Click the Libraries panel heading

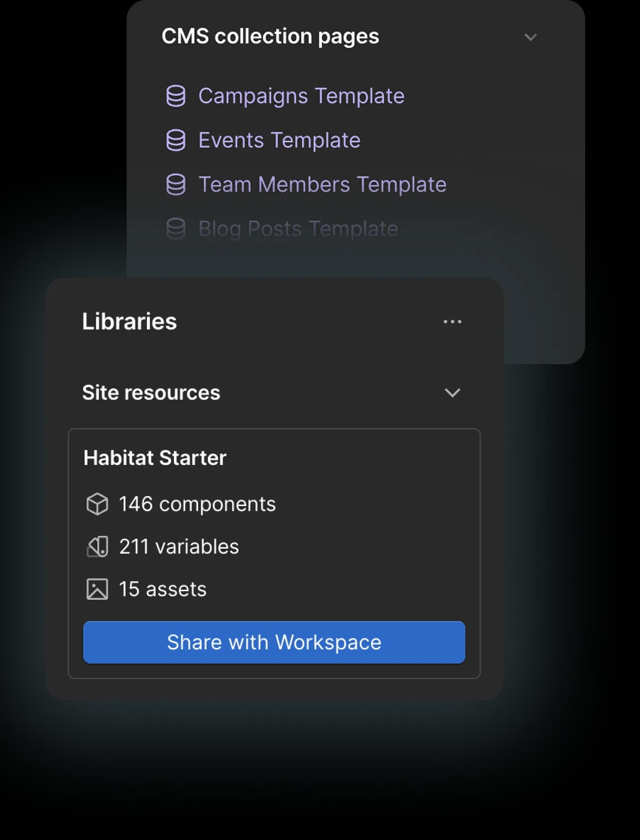130,321
